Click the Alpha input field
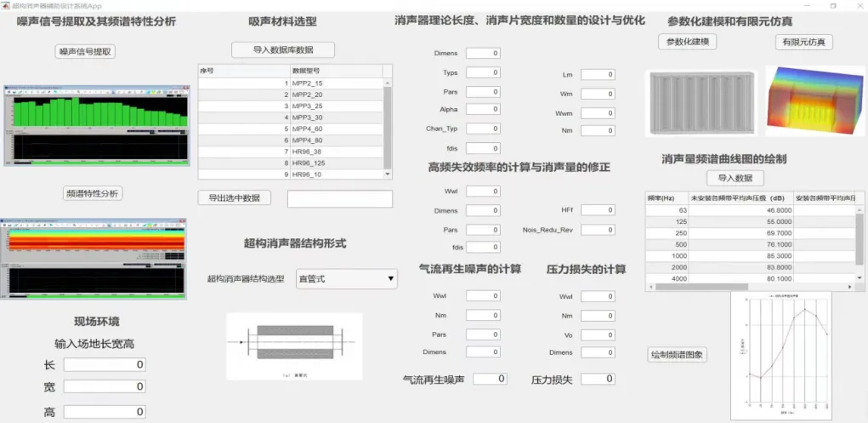This screenshot has height=423, width=868. pyautogui.click(x=483, y=109)
